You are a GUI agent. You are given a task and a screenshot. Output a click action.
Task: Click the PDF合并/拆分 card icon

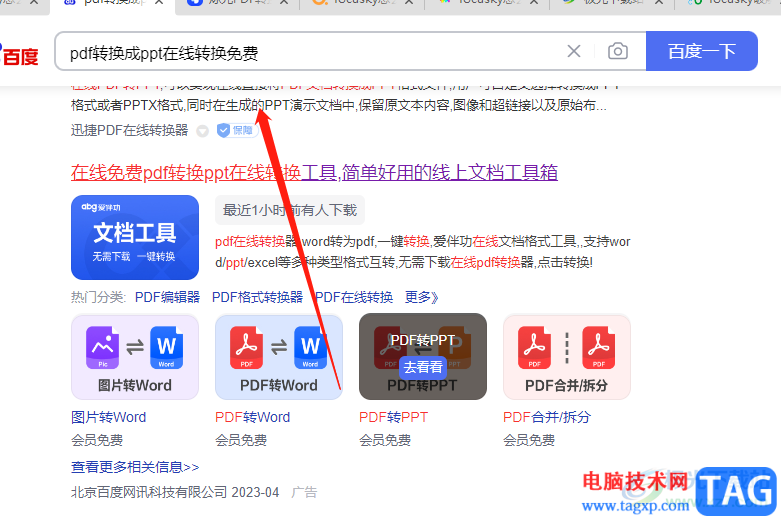pyautogui.click(x=567, y=357)
